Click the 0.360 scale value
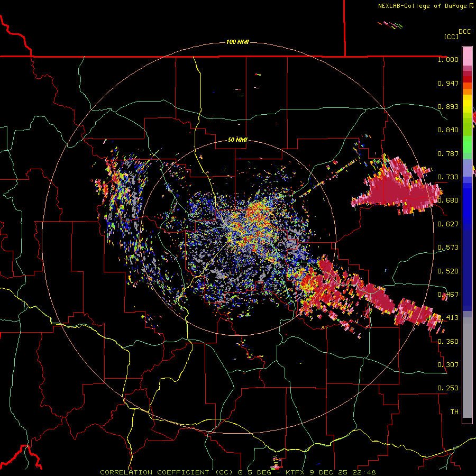Image resolution: width=476 pixels, height=476 pixels. 448,342
